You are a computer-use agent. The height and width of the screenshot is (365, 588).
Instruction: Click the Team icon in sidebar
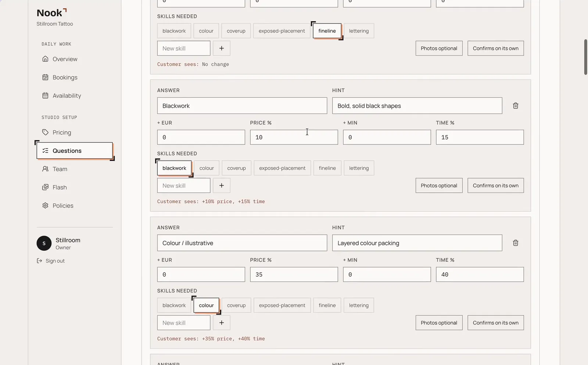45,169
